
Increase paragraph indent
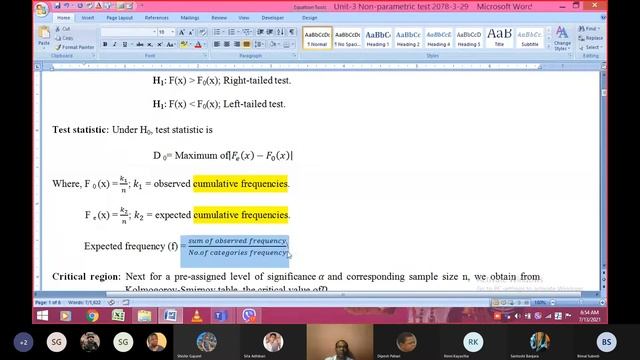click(270, 32)
